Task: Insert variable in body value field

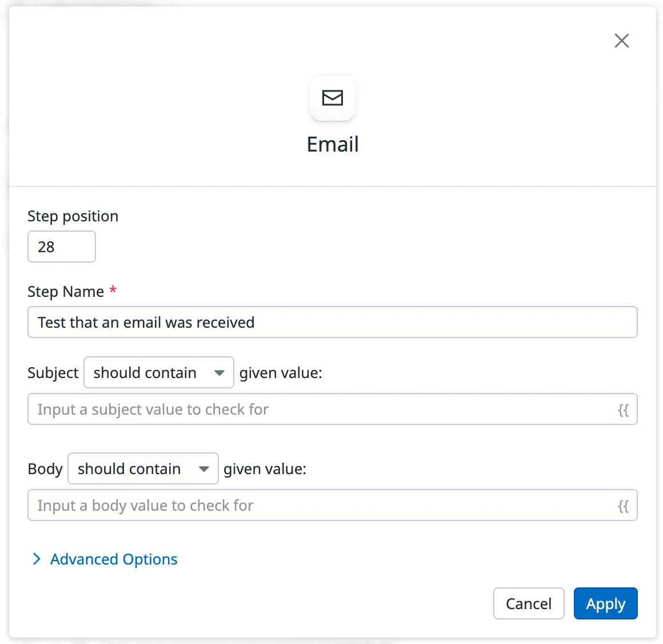Action: point(623,506)
